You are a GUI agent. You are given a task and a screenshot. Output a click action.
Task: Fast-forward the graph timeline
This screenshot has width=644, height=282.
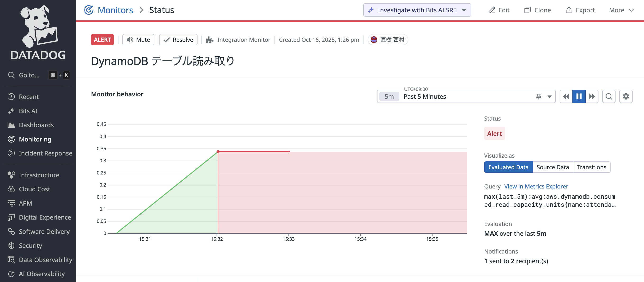[x=592, y=96]
